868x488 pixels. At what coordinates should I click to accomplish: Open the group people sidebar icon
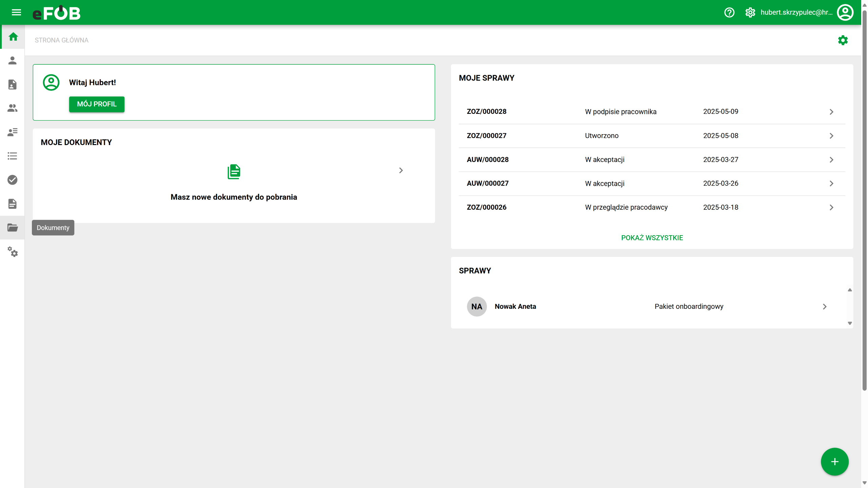[13, 108]
